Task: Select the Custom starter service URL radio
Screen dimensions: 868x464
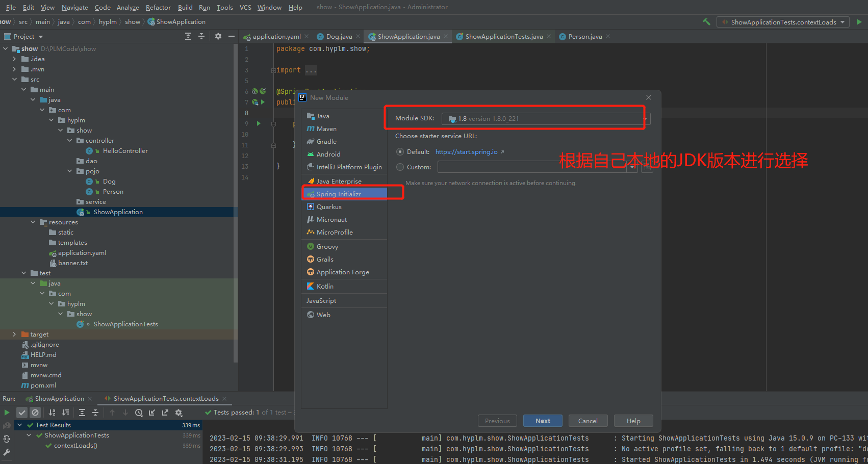Action: (x=400, y=167)
